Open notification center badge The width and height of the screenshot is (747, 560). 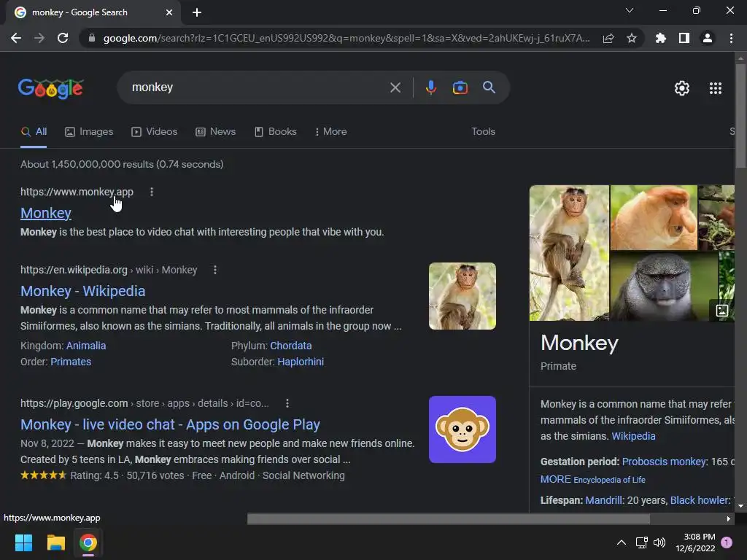tap(727, 542)
